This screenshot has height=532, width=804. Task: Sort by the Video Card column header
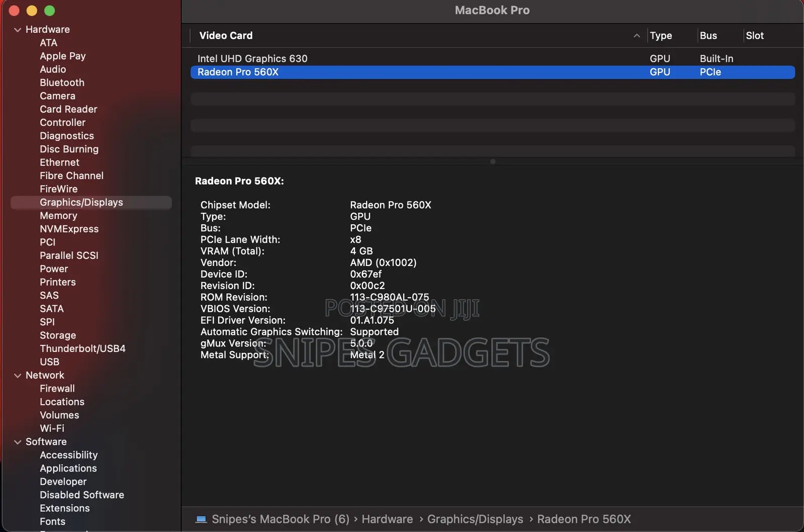point(226,36)
